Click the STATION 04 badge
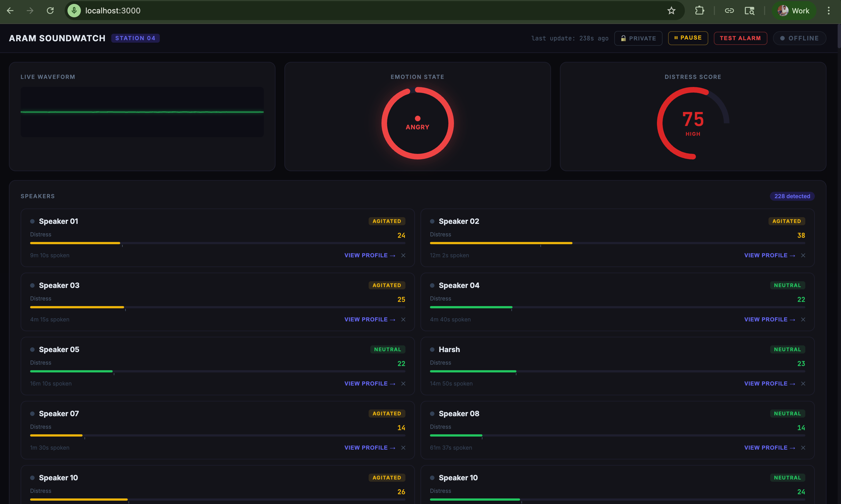Image resolution: width=841 pixels, height=504 pixels. coord(135,38)
